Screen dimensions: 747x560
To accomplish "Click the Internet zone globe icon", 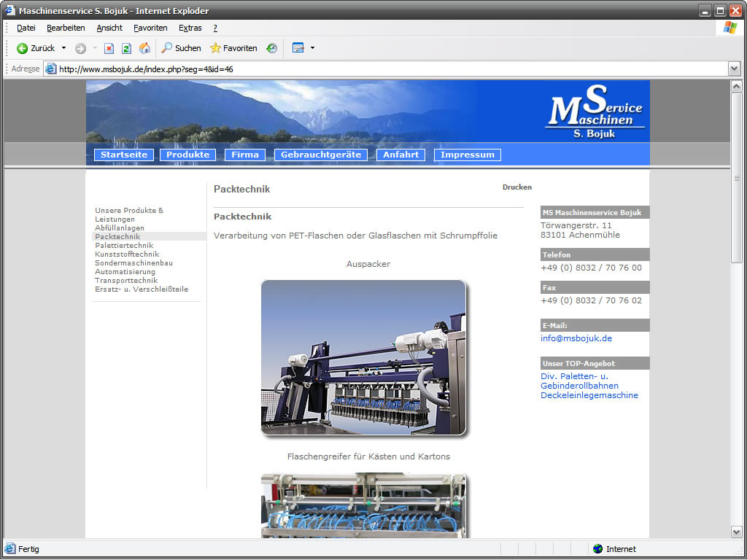I will [598, 549].
